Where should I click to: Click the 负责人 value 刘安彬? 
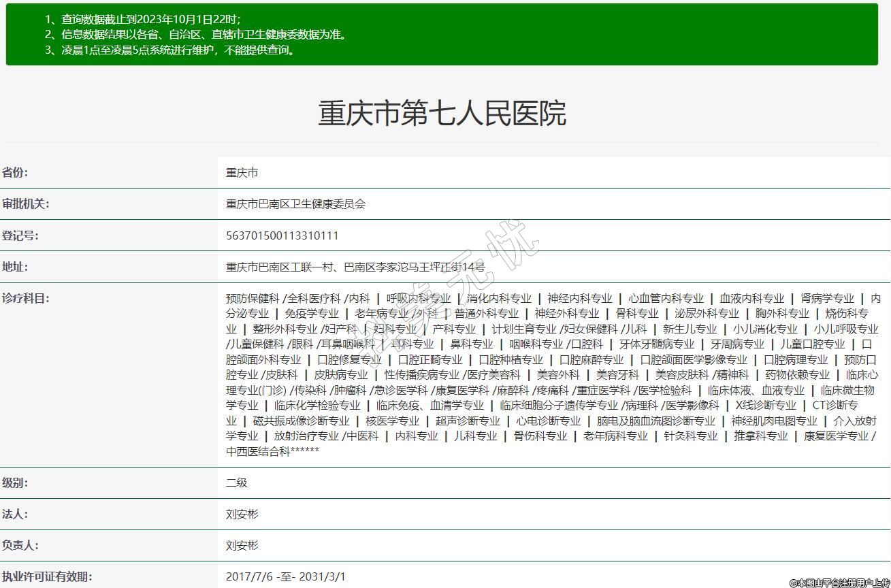[x=242, y=545]
